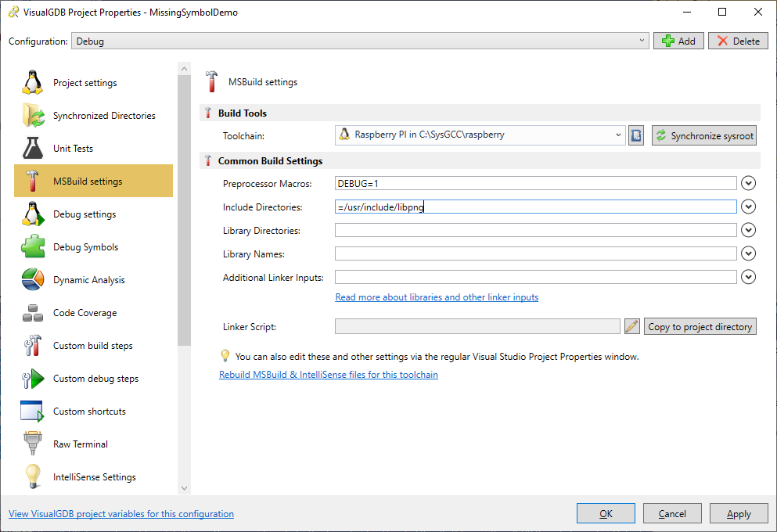777x532 pixels.
Task: Click the Code Coverage blocks icon
Action: (x=33, y=313)
